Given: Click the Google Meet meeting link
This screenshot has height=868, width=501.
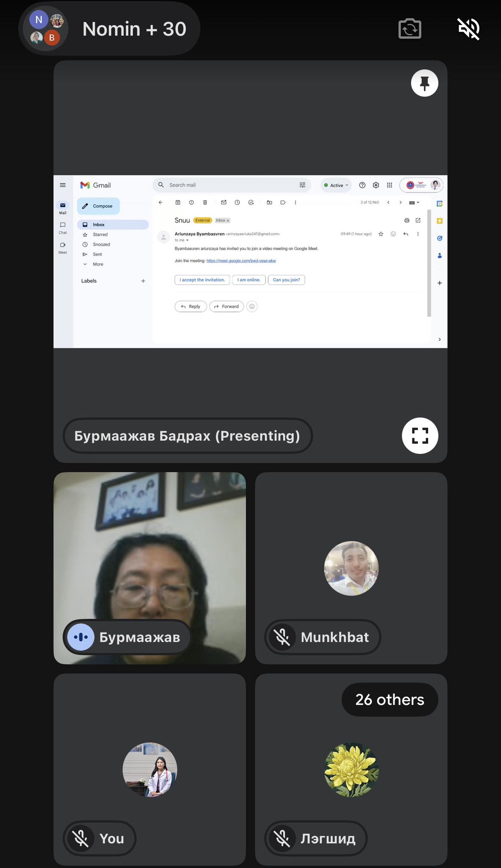Looking at the screenshot, I should point(241,261).
